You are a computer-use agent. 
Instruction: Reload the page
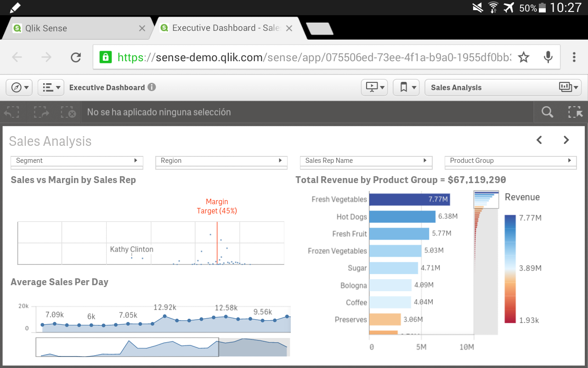coord(76,57)
